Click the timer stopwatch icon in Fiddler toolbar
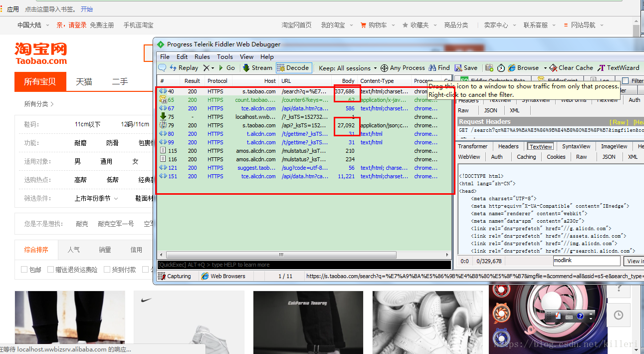The width and height of the screenshot is (644, 354). coord(501,68)
